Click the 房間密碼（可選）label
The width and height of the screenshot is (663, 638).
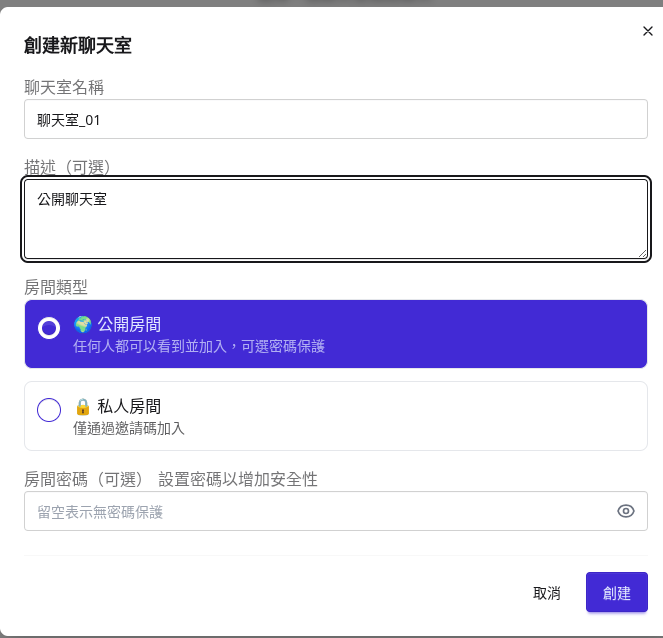pos(84,479)
